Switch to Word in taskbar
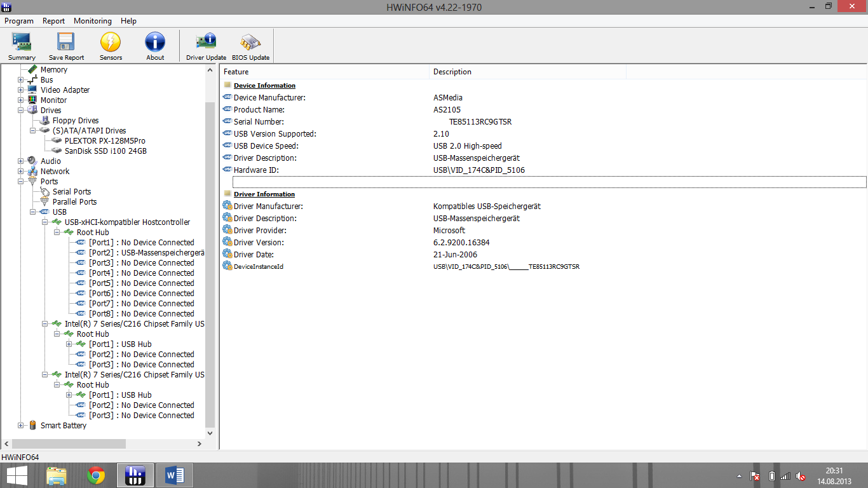 tap(174, 475)
